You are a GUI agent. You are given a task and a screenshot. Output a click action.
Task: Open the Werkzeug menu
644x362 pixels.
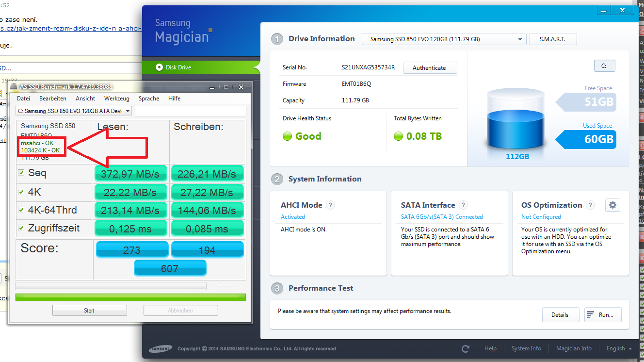click(x=117, y=99)
